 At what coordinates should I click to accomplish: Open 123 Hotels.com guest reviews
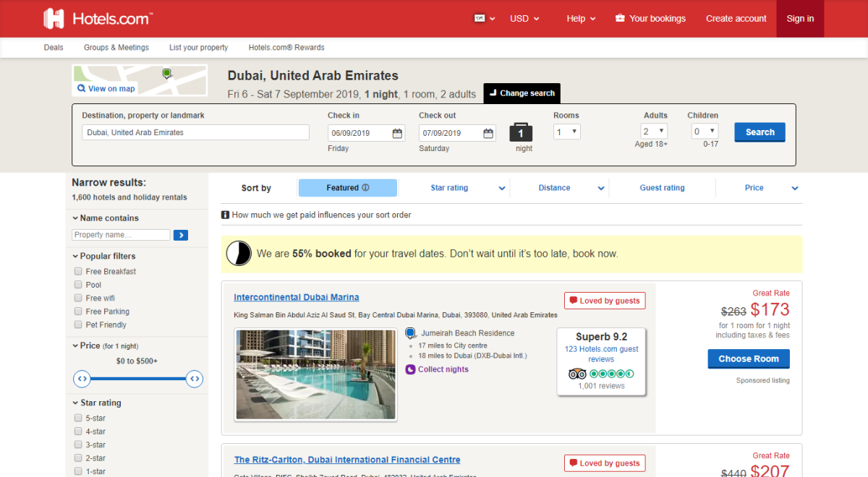(601, 354)
